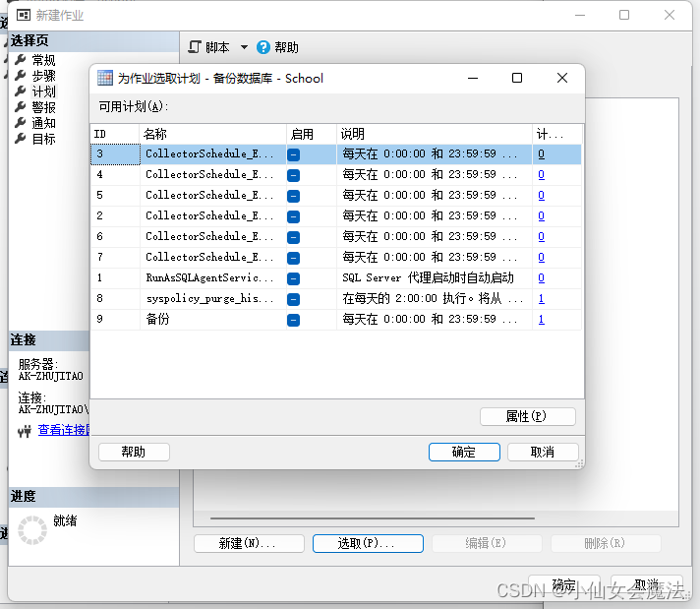
Task: Click the blue 帮助 question mark icon
Action: 263,47
